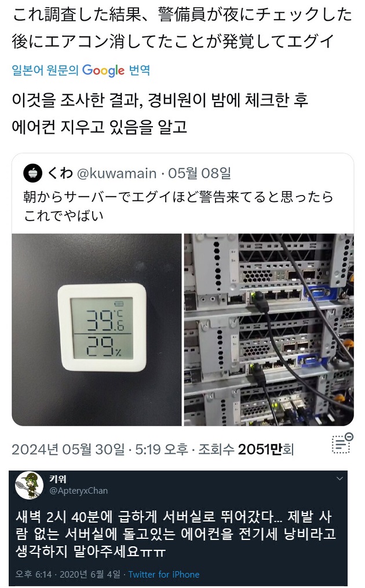Click the 일본어 원문의 text link
365x588 pixels.
(45, 70)
